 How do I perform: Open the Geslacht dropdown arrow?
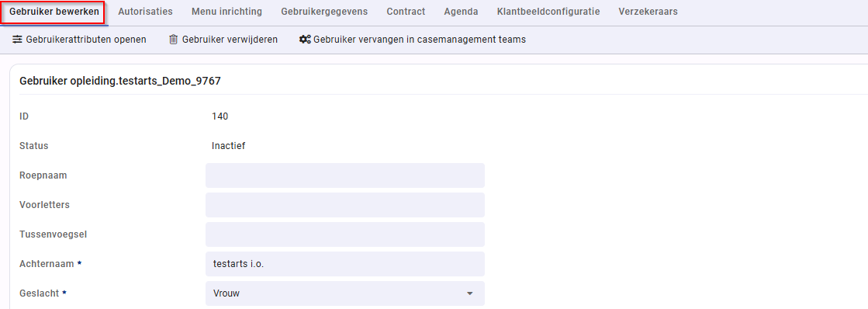(x=469, y=293)
